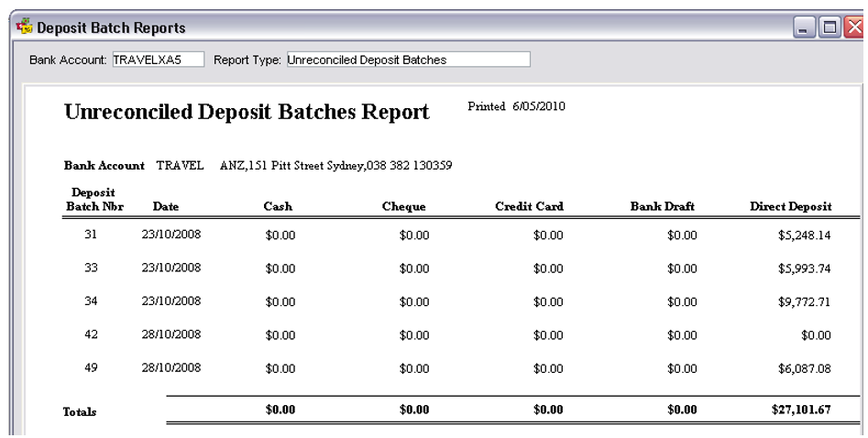Click the Unreconciled Deposit Batches Report title
This screenshot has height=438, width=868.
(x=247, y=112)
